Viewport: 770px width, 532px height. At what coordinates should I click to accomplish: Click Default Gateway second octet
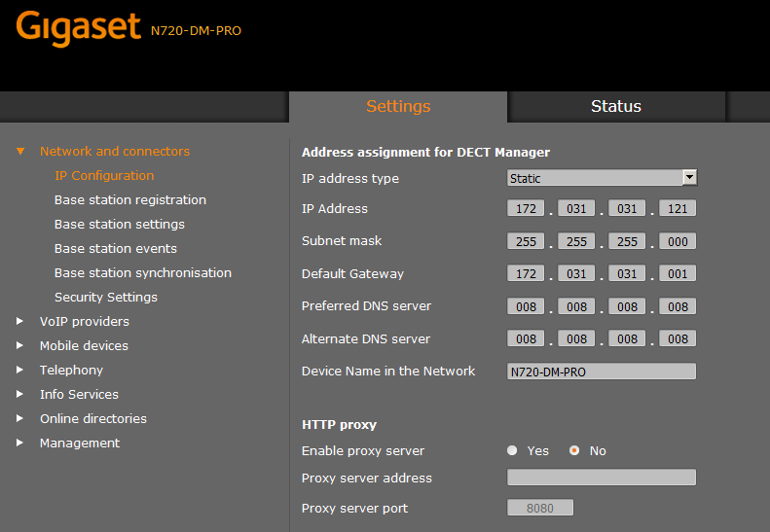tap(576, 273)
